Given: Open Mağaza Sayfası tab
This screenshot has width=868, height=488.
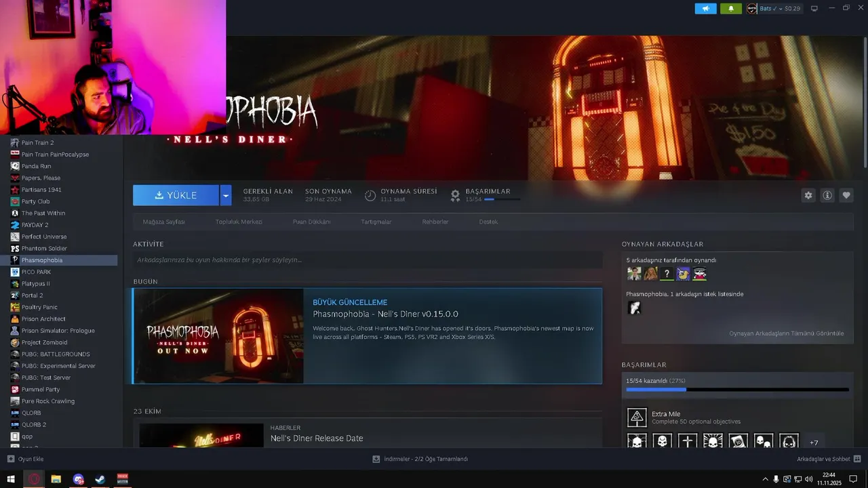Looking at the screenshot, I should [x=163, y=222].
